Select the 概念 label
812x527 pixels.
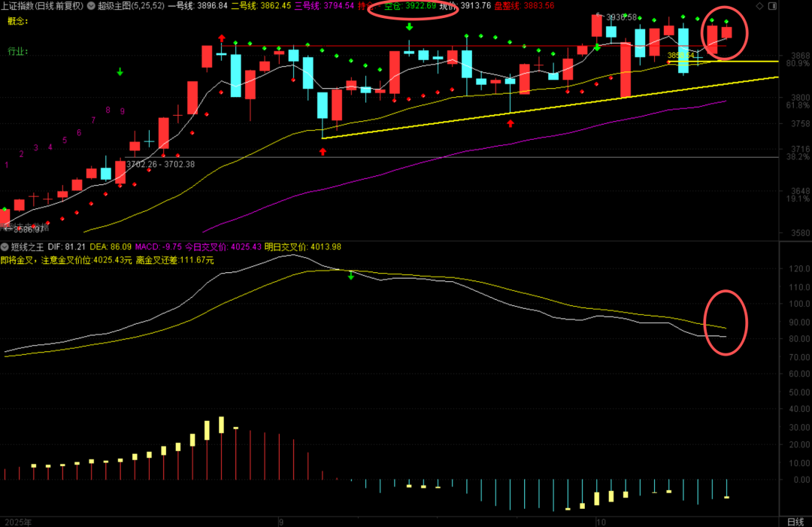(x=17, y=21)
